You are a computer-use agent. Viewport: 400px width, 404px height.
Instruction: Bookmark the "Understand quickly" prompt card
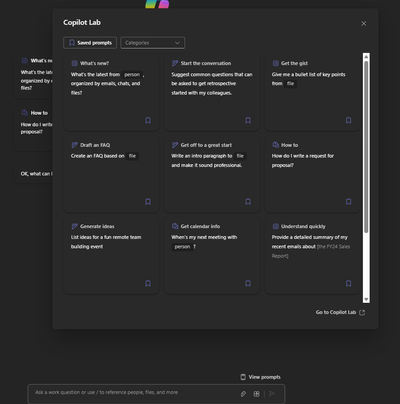(348, 283)
